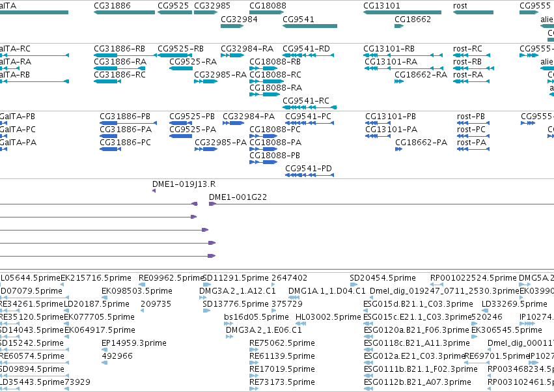
Task: Select the CG32985 gene feature
Action: [206, 12]
